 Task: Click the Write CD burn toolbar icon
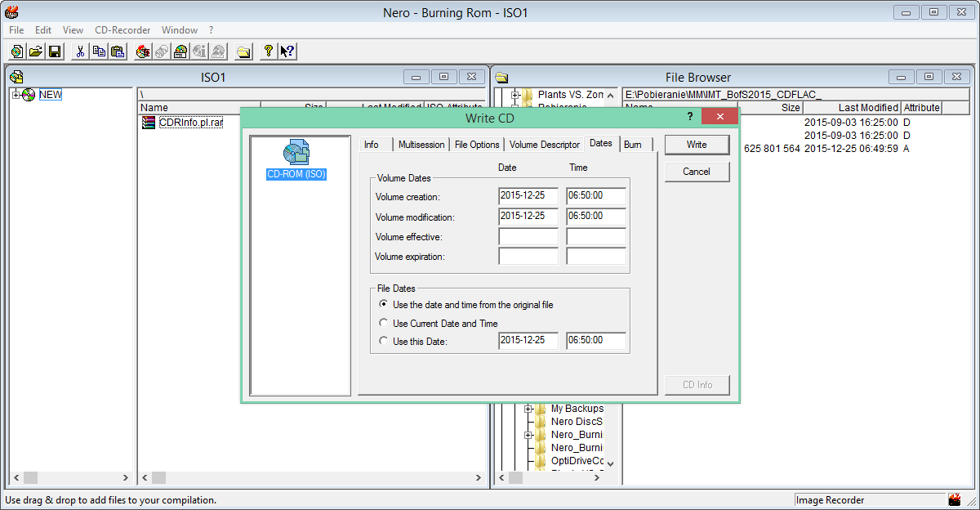[143, 51]
